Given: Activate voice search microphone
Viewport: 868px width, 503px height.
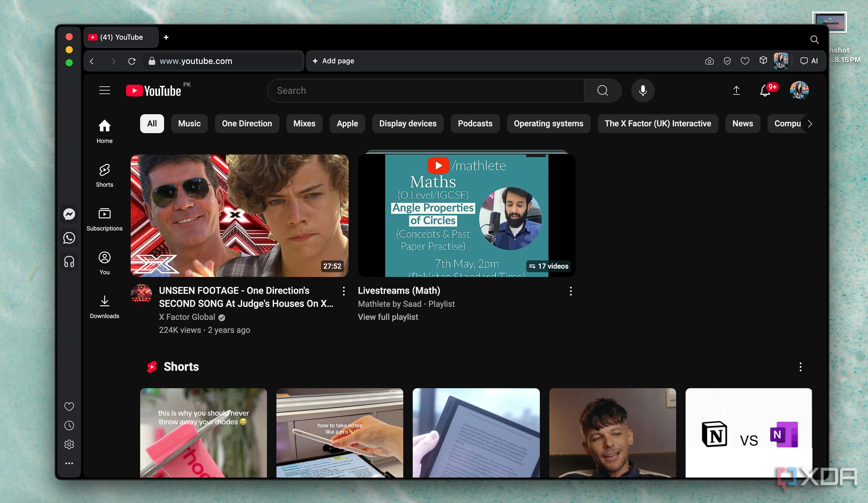Looking at the screenshot, I should click(x=642, y=90).
